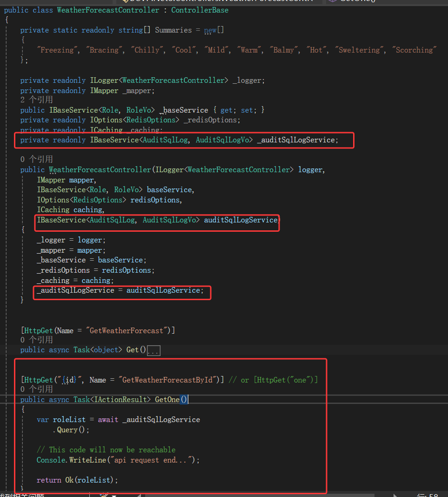
Task: Click AuditSqlLogVo in the private readonly field declaration
Action: coord(222,140)
